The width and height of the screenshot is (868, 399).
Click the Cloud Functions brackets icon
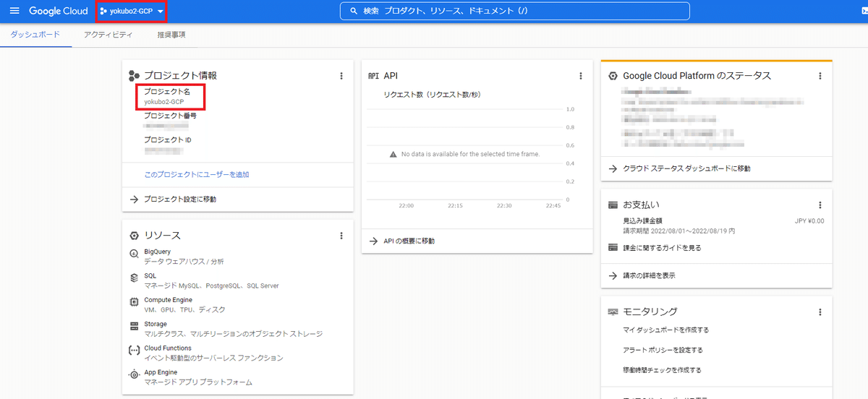click(134, 351)
